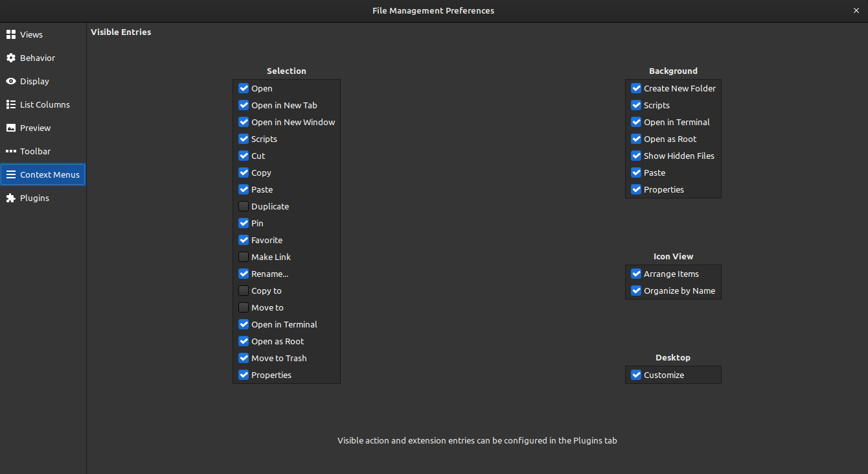Click the Background column heading
Screen dimensions: 868x474
673,71
